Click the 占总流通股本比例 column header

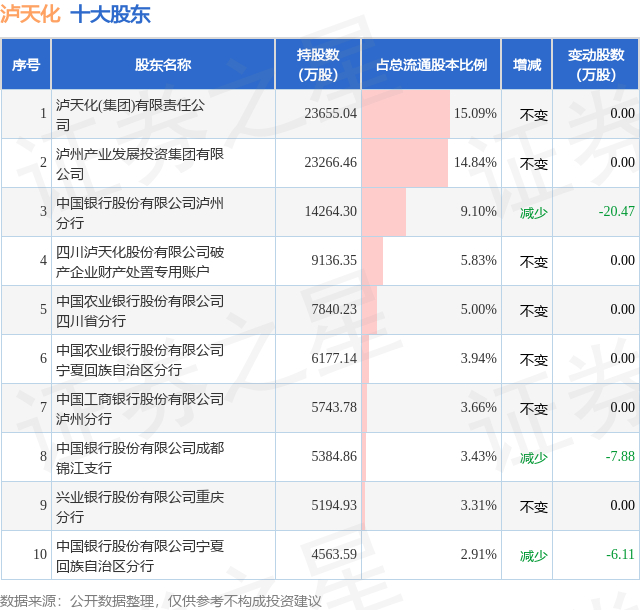[x=431, y=65]
